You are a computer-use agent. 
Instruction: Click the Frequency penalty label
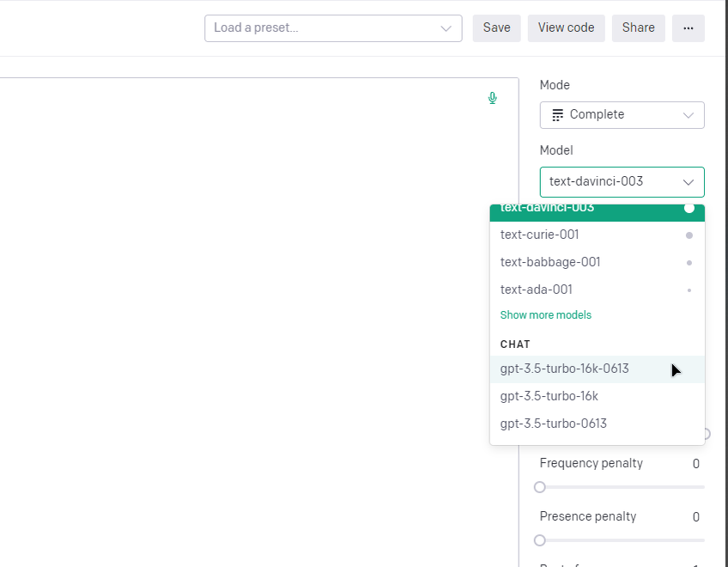tap(591, 463)
